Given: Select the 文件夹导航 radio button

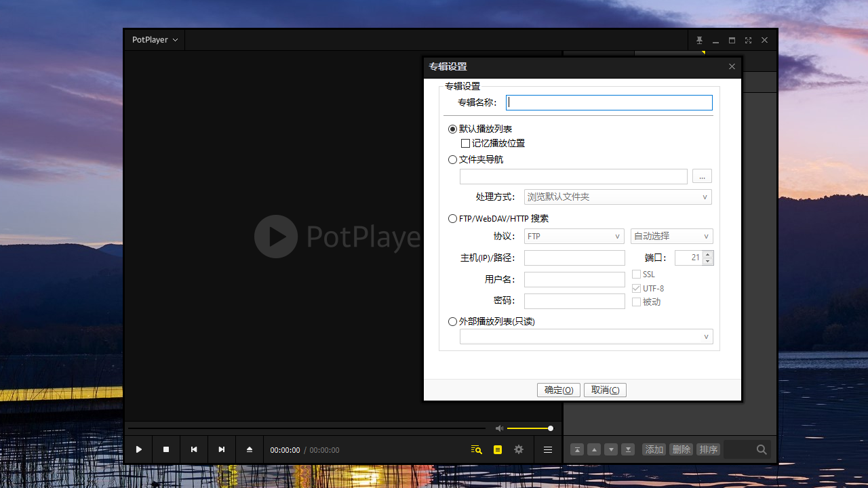Looking at the screenshot, I should click(452, 159).
